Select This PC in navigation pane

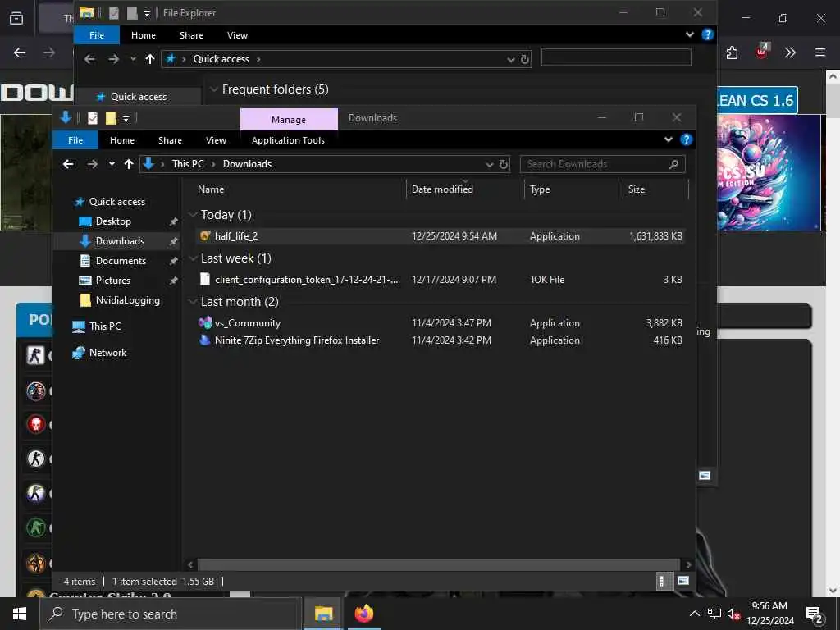105,326
